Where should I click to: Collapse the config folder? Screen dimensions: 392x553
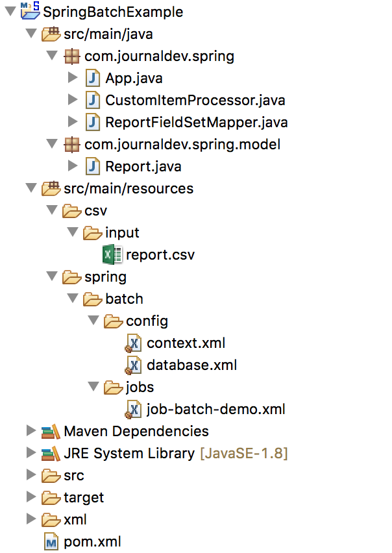(93, 321)
